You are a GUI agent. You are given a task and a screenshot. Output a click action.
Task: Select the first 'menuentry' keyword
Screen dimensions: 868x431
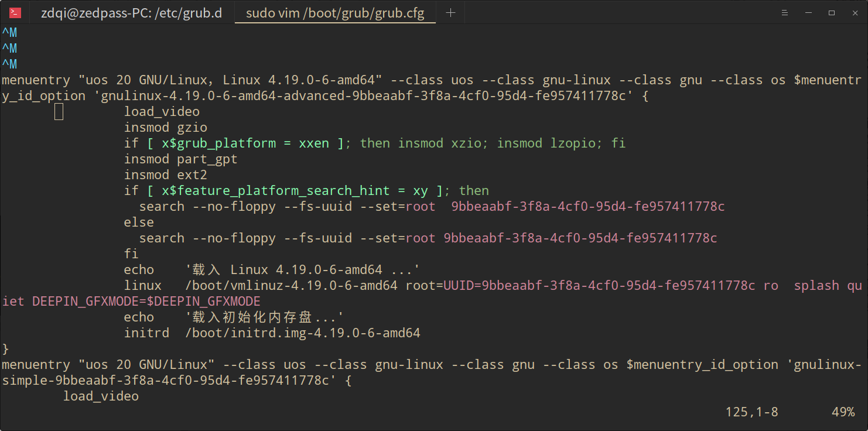click(36, 80)
